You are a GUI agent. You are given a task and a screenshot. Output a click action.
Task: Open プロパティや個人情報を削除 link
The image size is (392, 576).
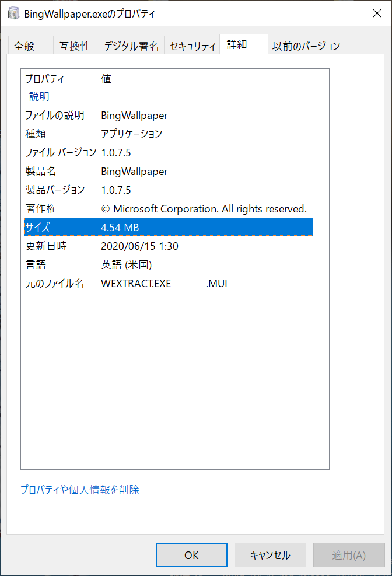pyautogui.click(x=80, y=490)
